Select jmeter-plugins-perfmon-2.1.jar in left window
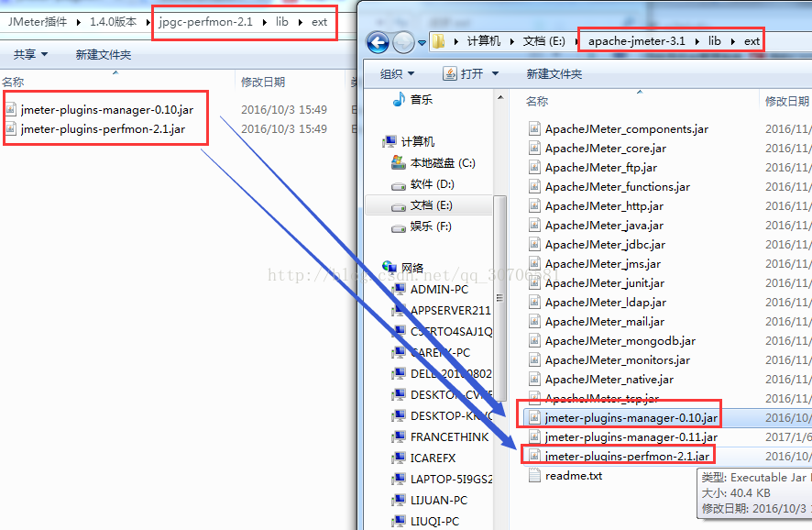This screenshot has width=812, height=530. (x=103, y=129)
